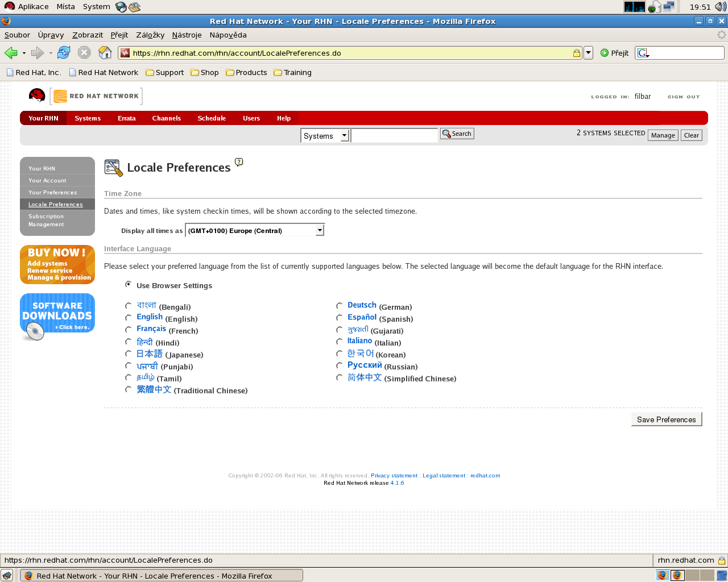Open the Nástroje menu
This screenshot has height=582, width=728.
187,35
